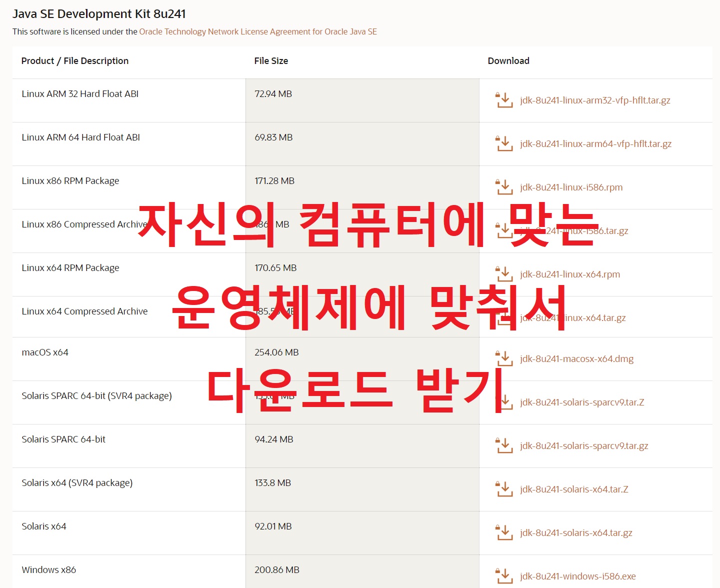Open the Oracle Technology Network License Agreement link
Image resolution: width=720 pixels, height=588 pixels.
[x=258, y=31]
